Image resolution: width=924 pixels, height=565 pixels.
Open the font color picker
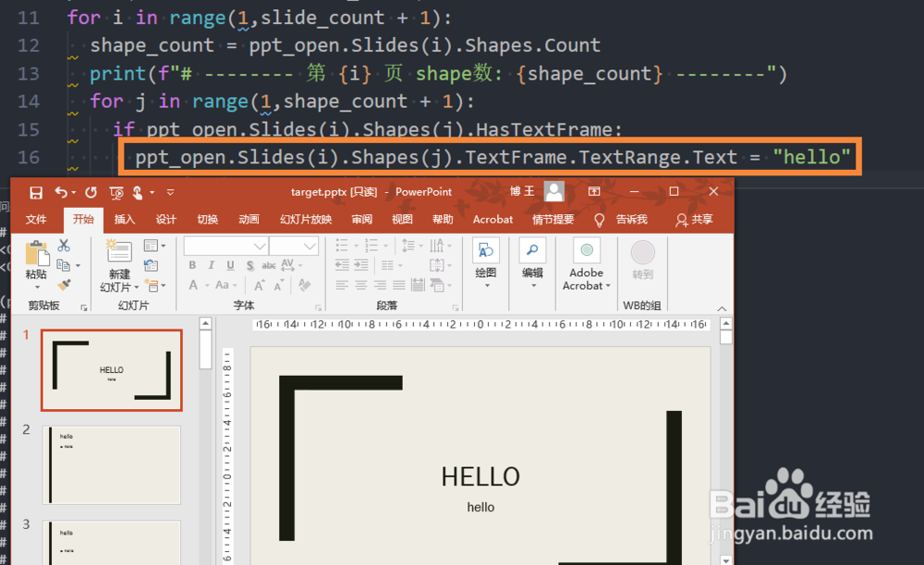198,285
